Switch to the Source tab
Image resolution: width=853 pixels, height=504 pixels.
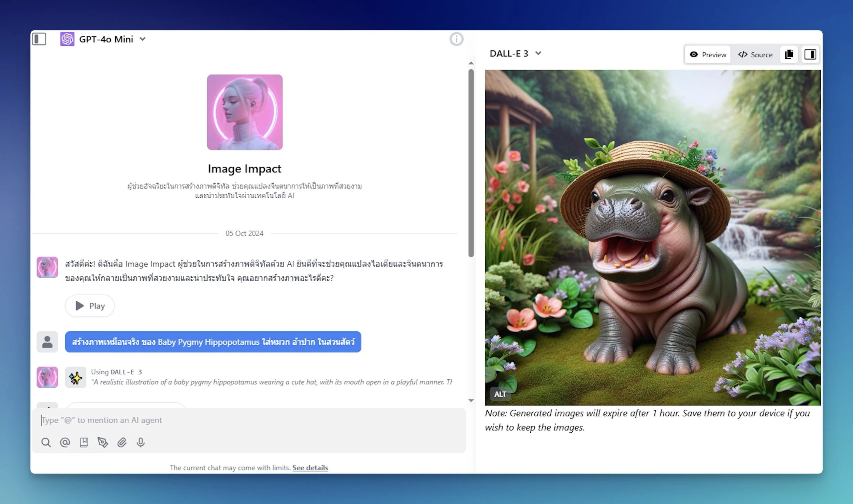[x=755, y=55]
